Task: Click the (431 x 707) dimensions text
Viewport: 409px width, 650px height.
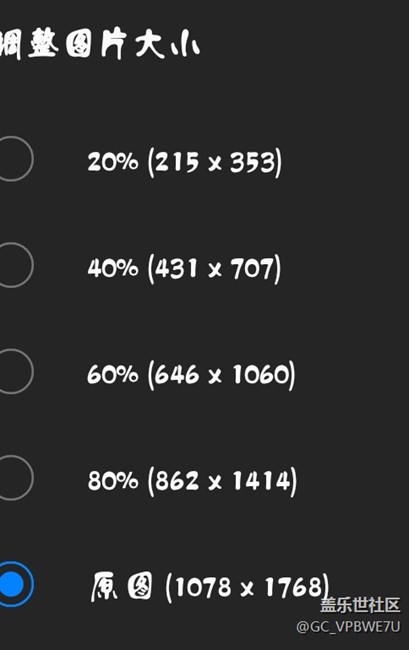Action: [x=214, y=268]
